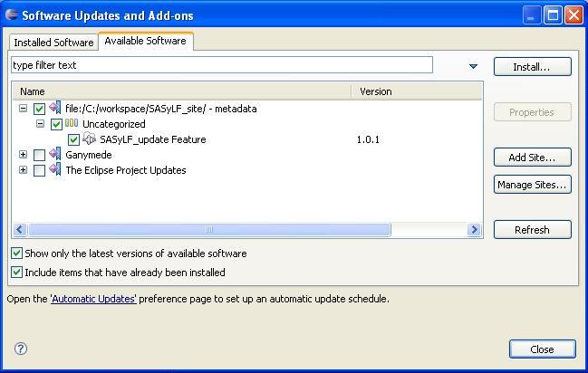Click the Eclipse icon in title bar
Image resolution: width=588 pixels, height=373 pixels.
point(11,15)
